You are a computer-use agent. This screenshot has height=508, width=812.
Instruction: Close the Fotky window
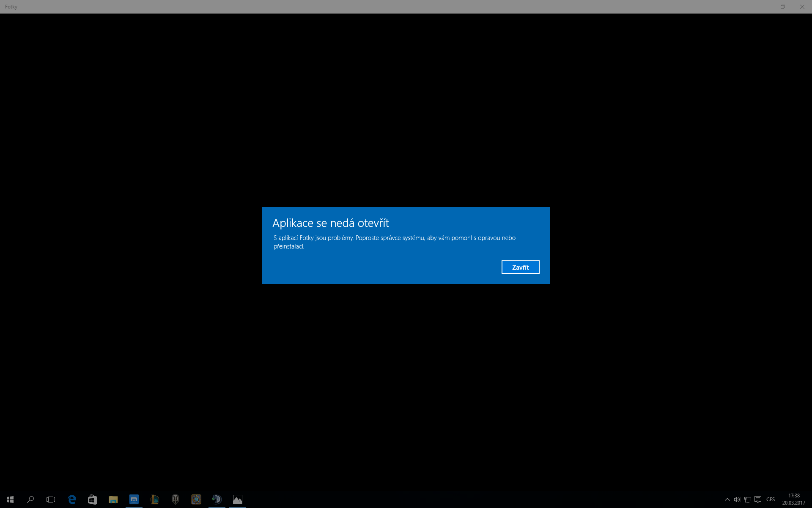tap(802, 7)
